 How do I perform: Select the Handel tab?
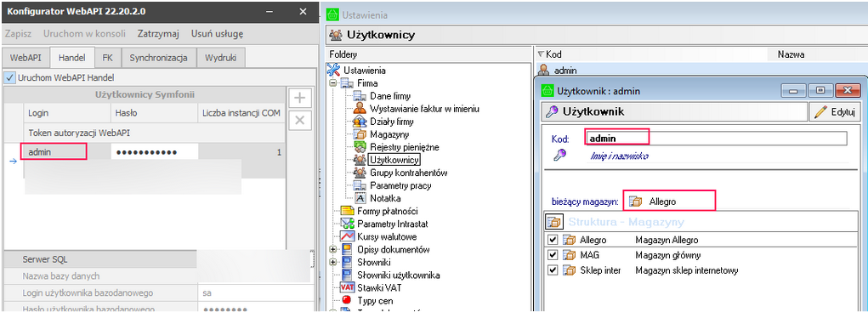71,58
